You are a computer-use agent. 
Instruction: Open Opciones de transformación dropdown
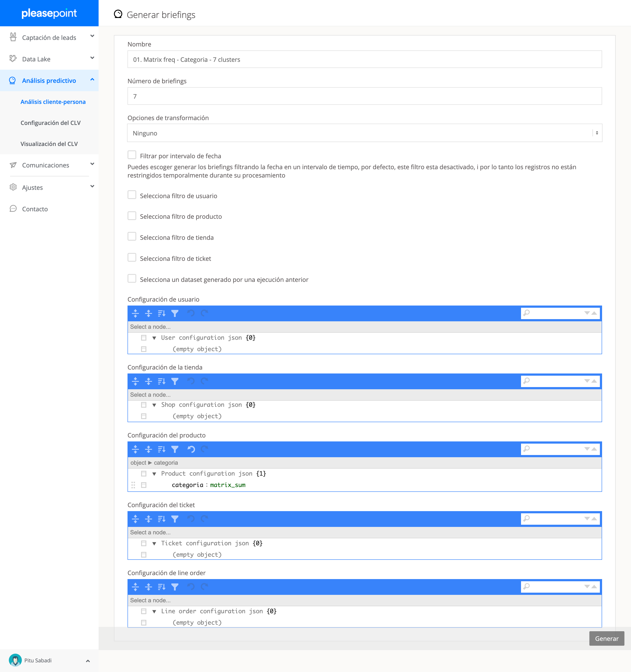click(364, 133)
